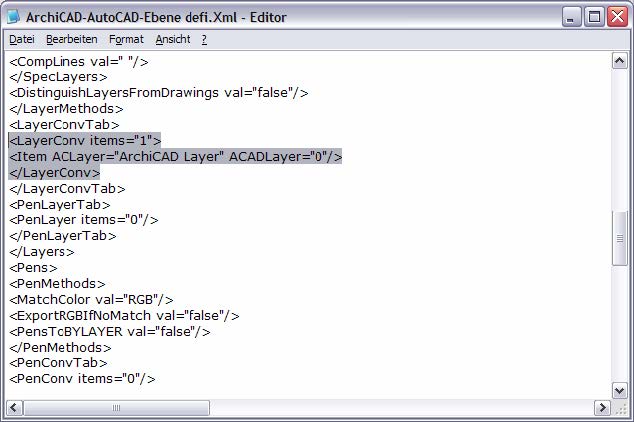Click the <PenMethods> opening line

pos(57,284)
